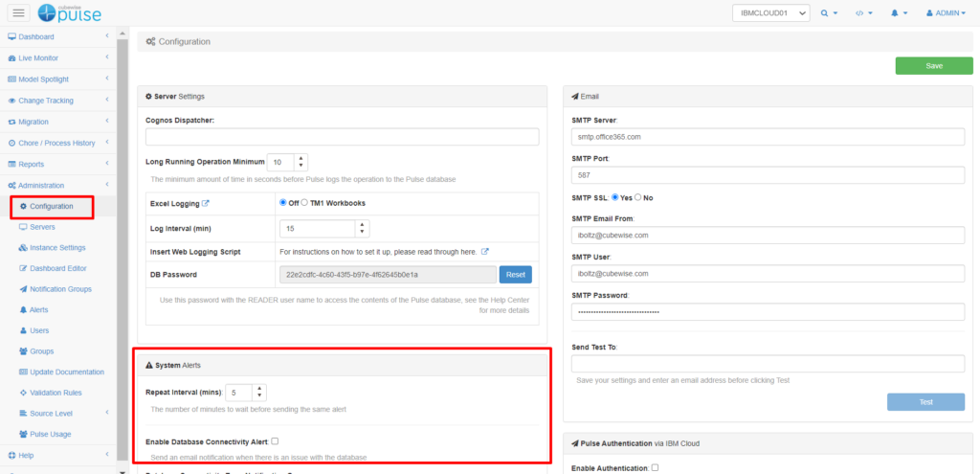
Task: Open the search magnifier icon in header
Action: [x=828, y=13]
